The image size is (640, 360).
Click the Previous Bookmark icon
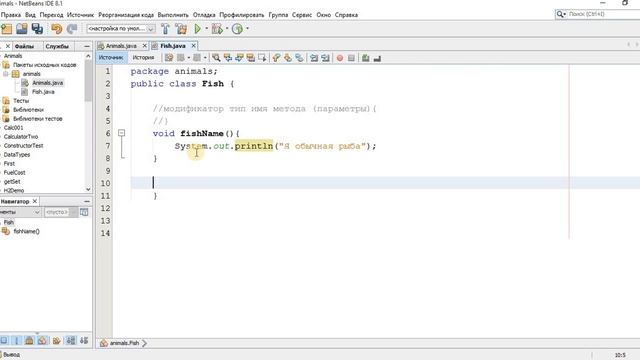(276, 58)
